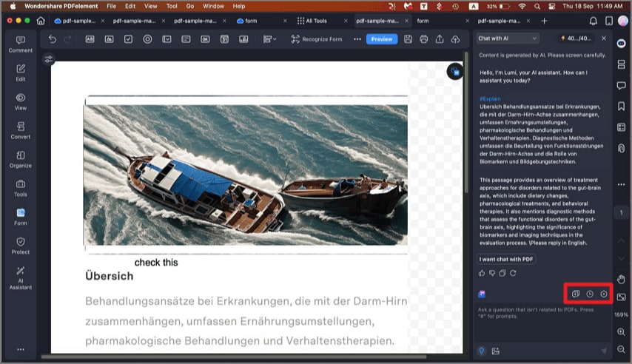Open the attachments paperclip panel

point(621,148)
